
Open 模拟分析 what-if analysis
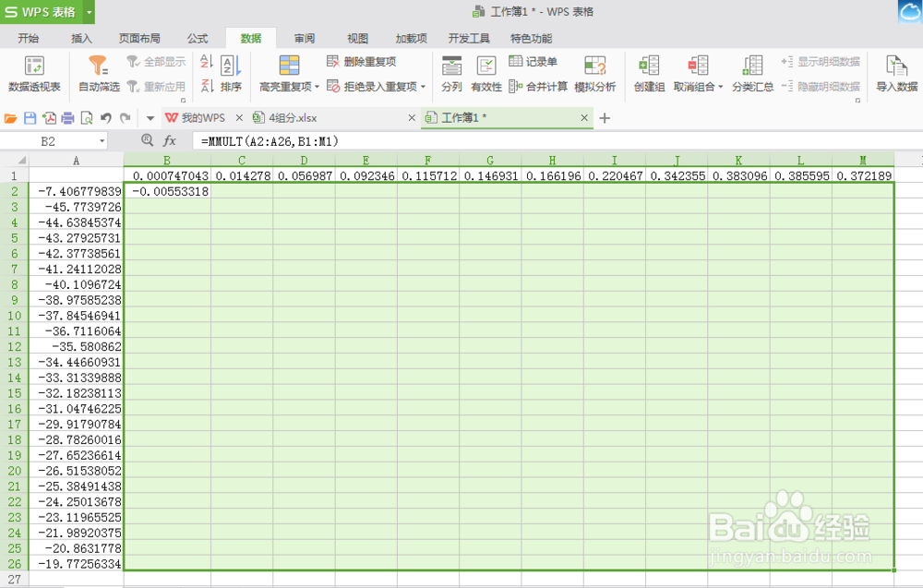pyautogui.click(x=595, y=74)
